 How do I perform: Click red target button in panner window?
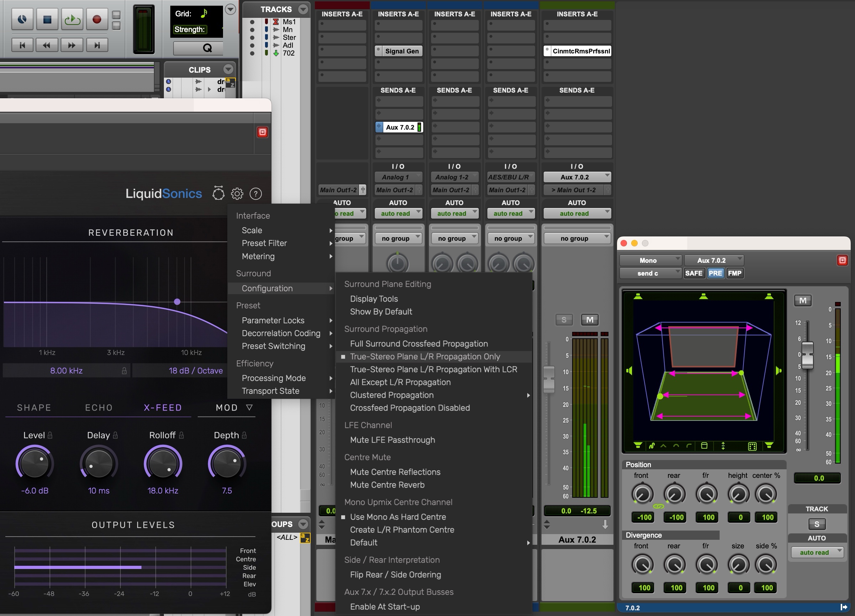(x=842, y=260)
